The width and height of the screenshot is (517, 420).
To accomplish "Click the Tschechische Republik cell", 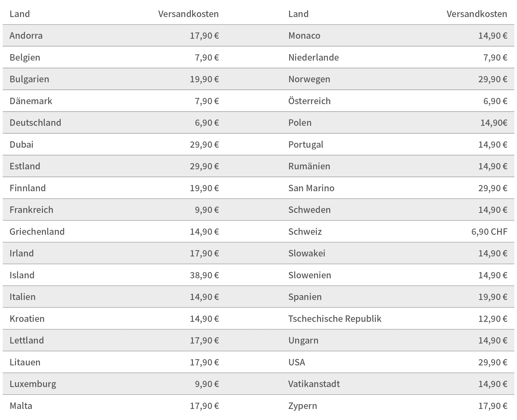I will (x=335, y=319).
